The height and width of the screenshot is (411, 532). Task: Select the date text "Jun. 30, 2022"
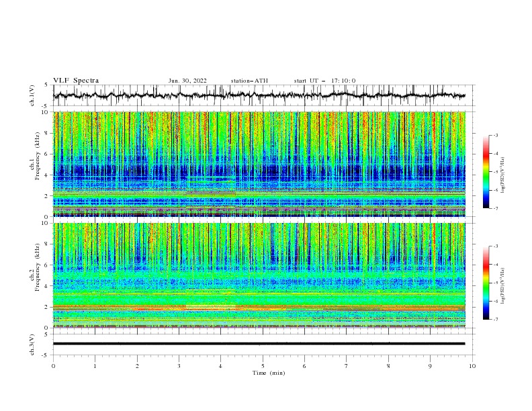(x=187, y=81)
